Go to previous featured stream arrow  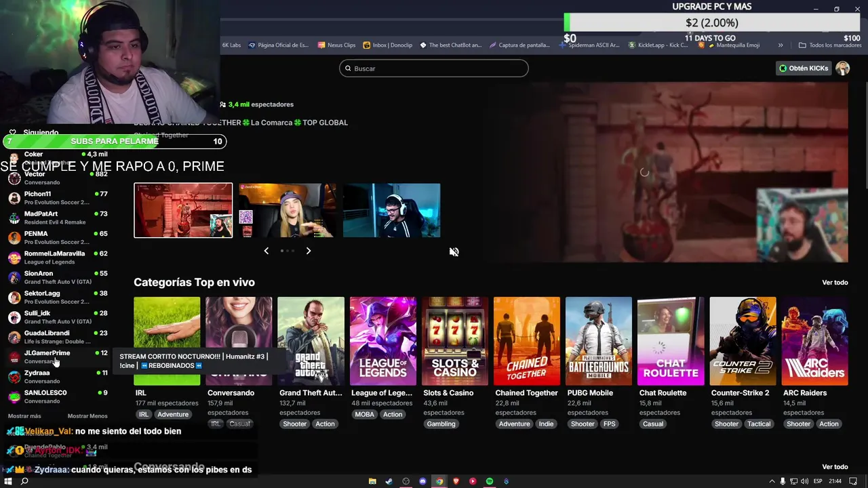(266, 251)
